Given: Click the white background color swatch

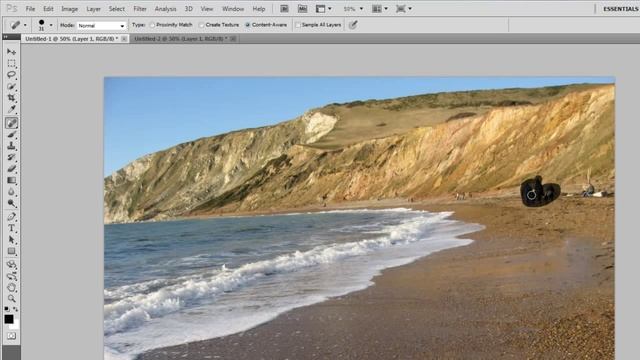Looking at the screenshot, I should [15, 325].
